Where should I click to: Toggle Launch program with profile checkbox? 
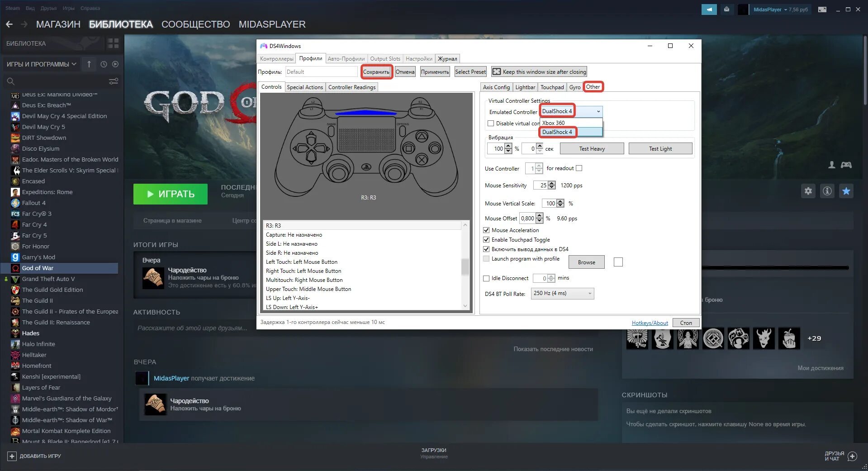click(x=486, y=259)
